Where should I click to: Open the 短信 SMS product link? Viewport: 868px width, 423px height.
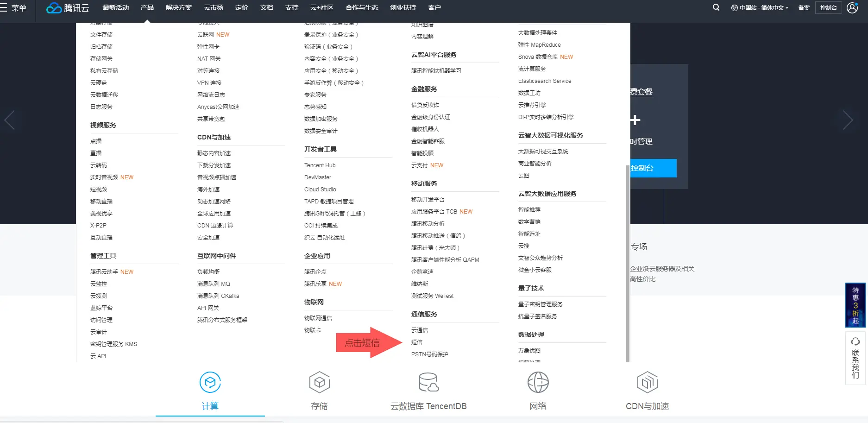tap(417, 342)
